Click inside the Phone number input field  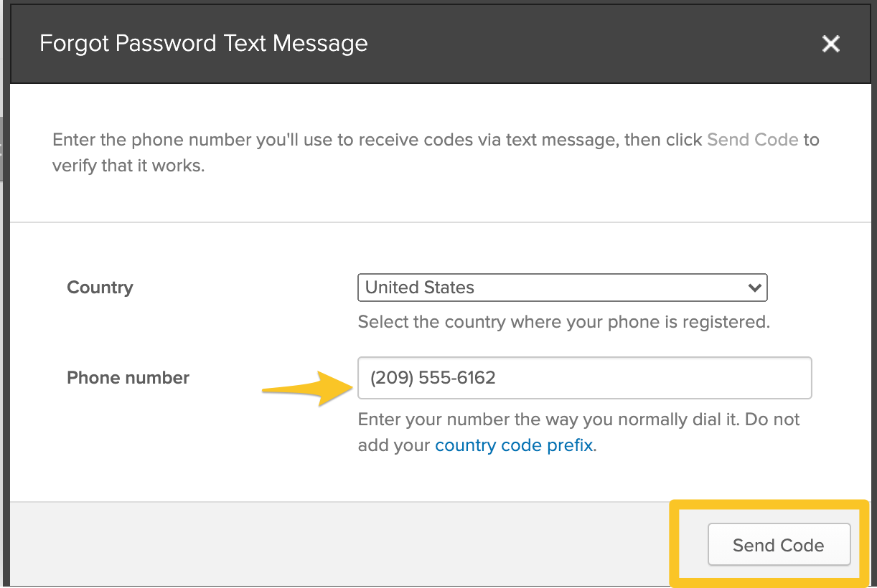pos(584,378)
